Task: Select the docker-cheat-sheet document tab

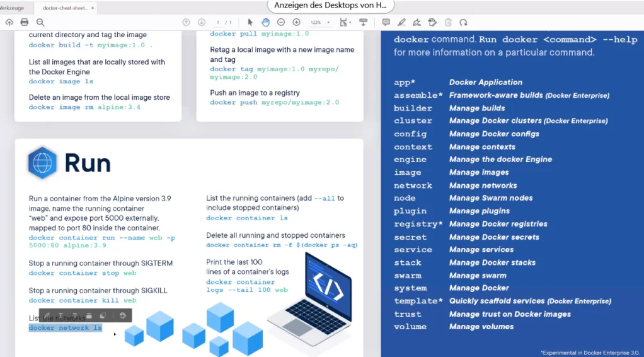Action: click(66, 8)
